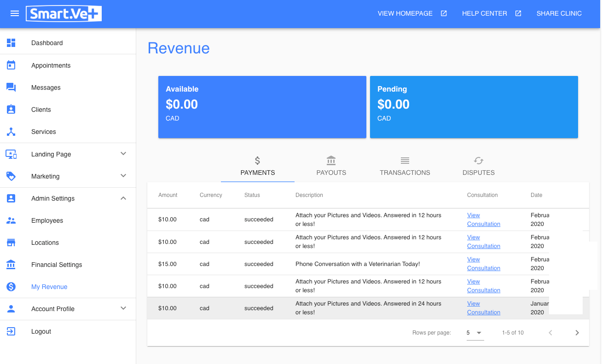Viewport: 602px width, 364px height.
Task: Click the Date column header
Action: click(537, 195)
